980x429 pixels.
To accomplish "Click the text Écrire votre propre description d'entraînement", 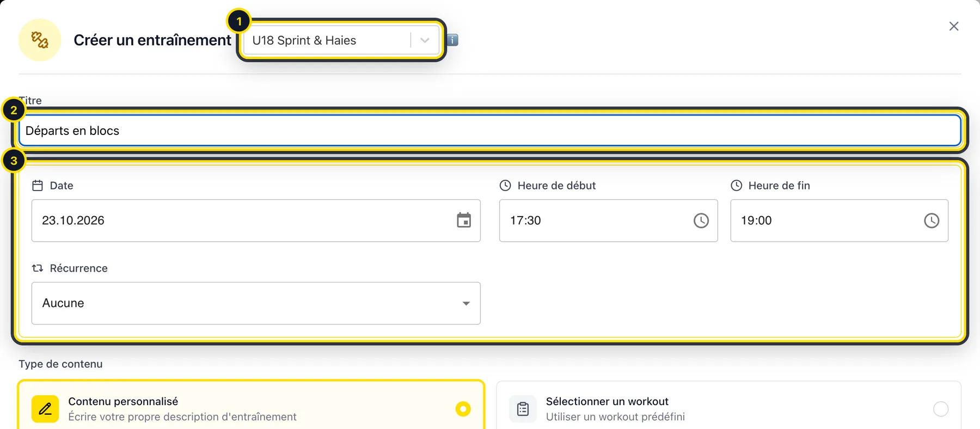I will [x=182, y=417].
